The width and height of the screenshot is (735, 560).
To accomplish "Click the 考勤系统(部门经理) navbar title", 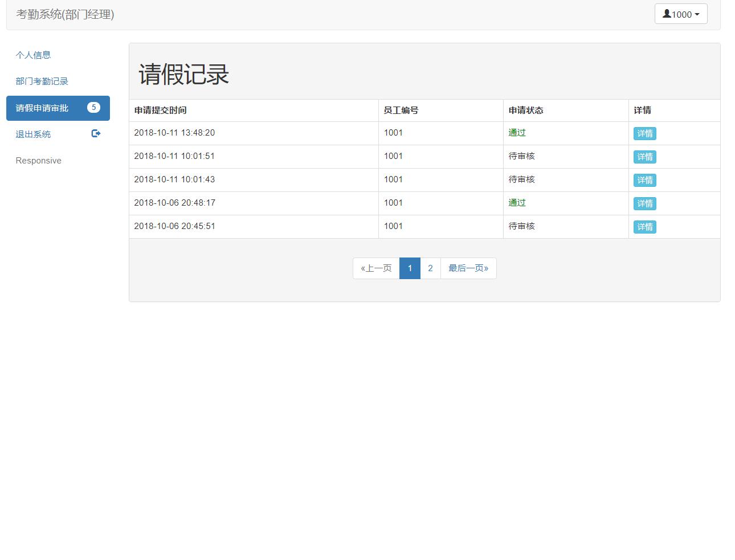I will [x=65, y=14].
